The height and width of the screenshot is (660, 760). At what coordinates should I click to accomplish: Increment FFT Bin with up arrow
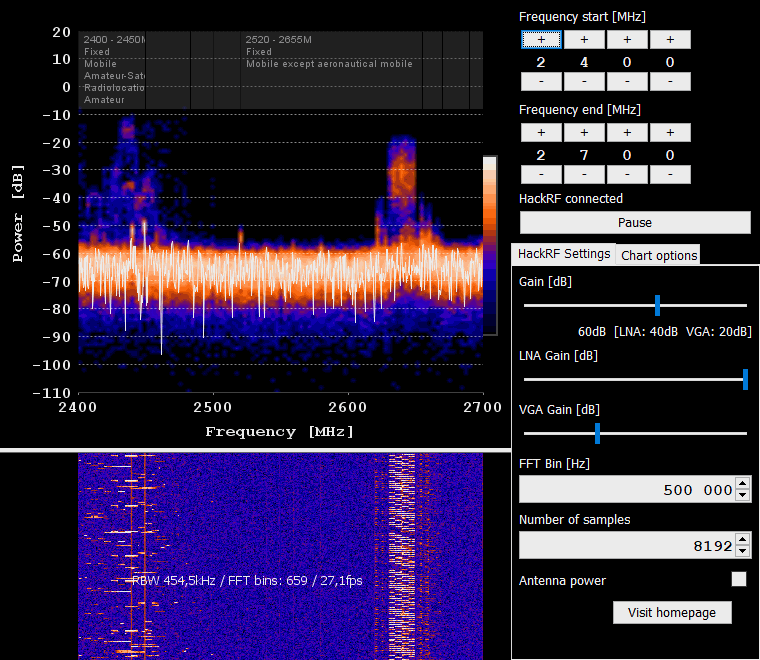click(x=743, y=483)
